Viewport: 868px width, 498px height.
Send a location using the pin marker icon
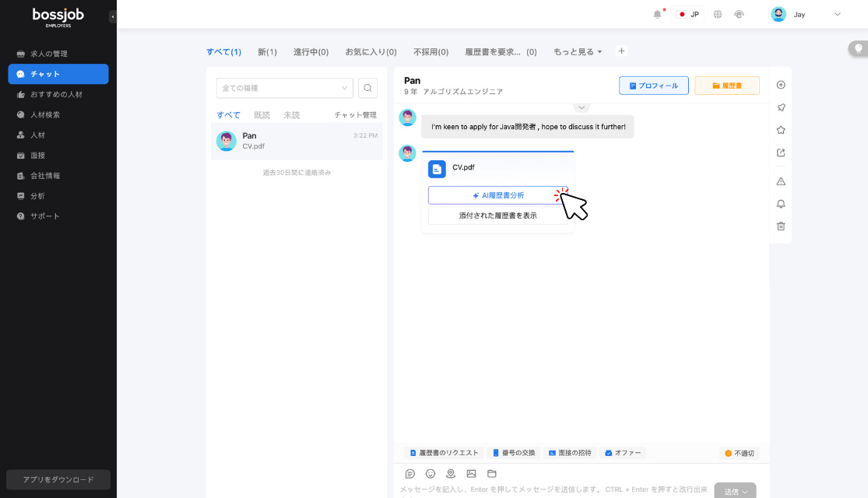click(x=451, y=473)
